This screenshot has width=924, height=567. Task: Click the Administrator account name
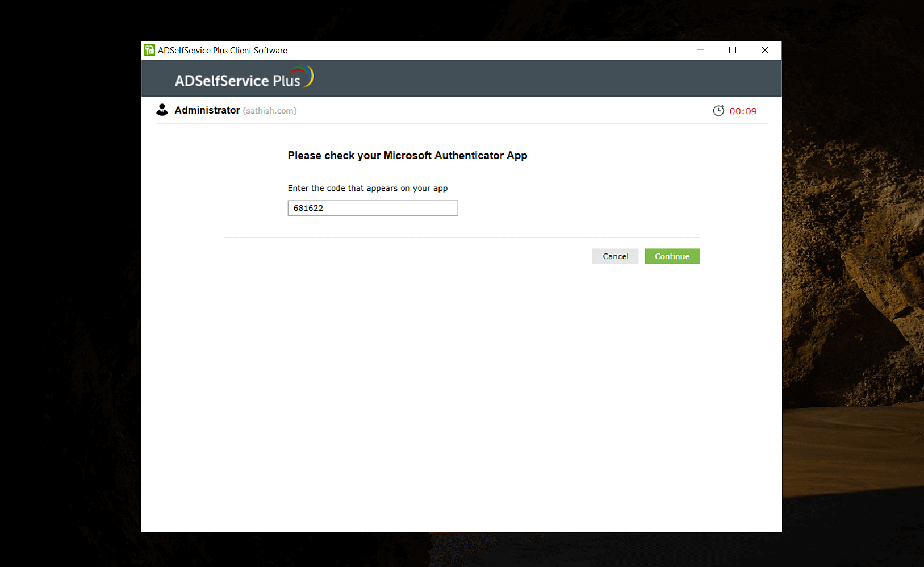(207, 110)
